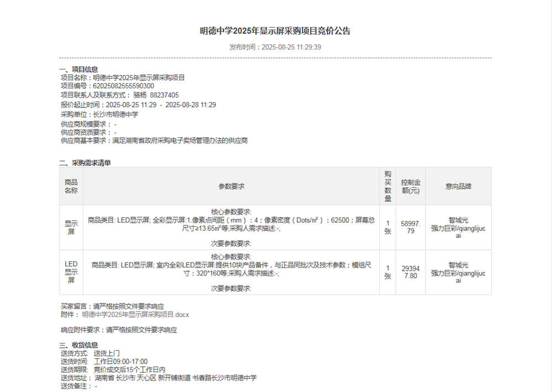Click the contact 骆杨 88237405
This screenshot has width=552, height=392.
(x=156, y=95)
